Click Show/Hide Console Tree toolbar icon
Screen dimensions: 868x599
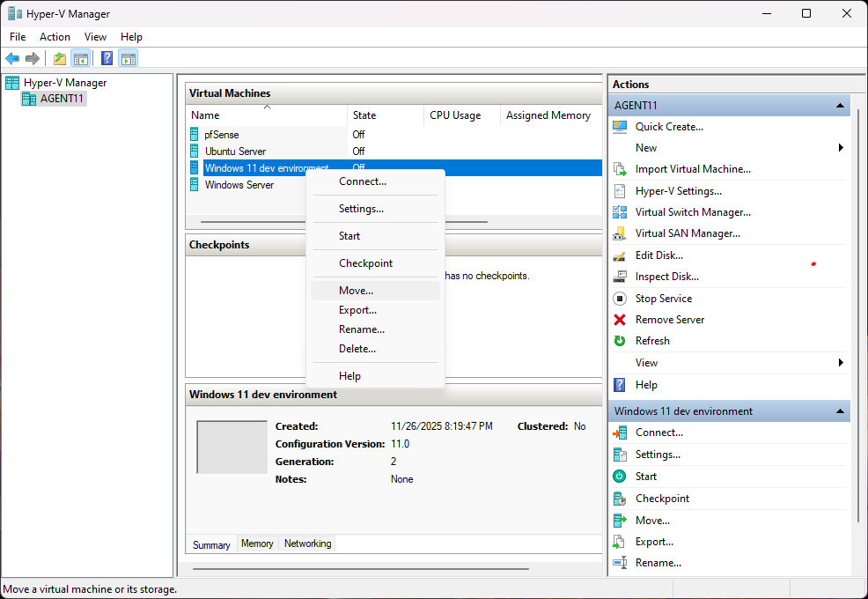pos(81,59)
